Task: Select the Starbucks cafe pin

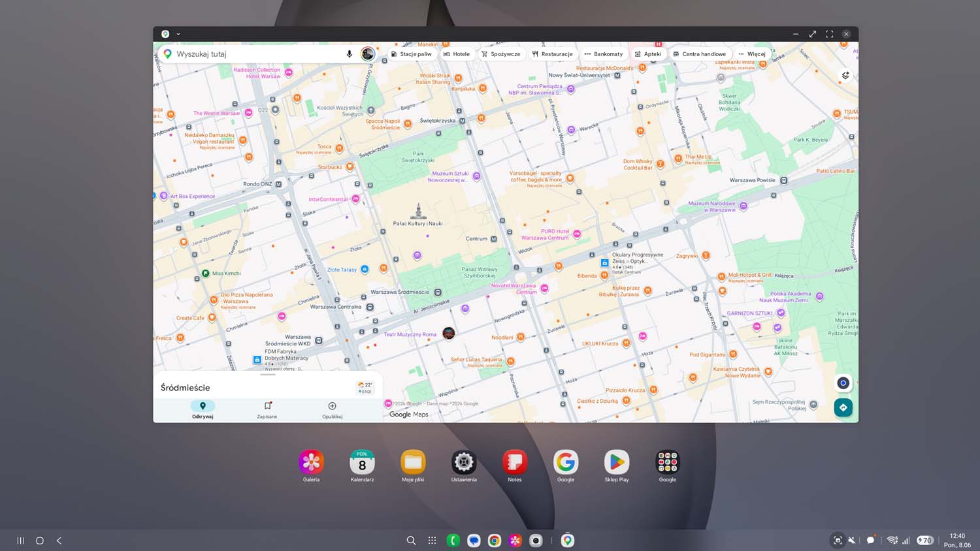Action: [350, 166]
